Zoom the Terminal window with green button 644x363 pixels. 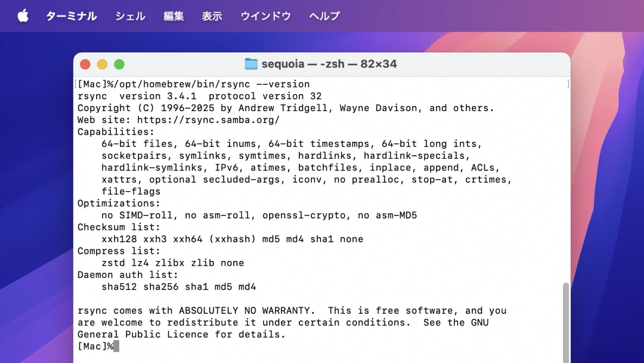coord(119,64)
